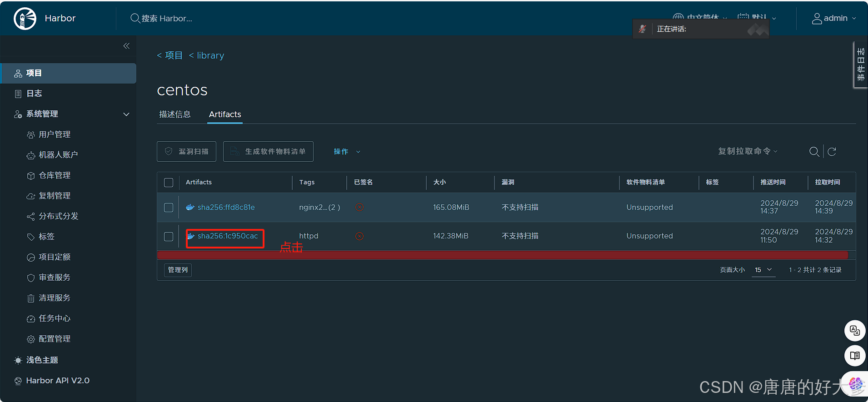Click the refresh artifacts icon

click(x=832, y=152)
